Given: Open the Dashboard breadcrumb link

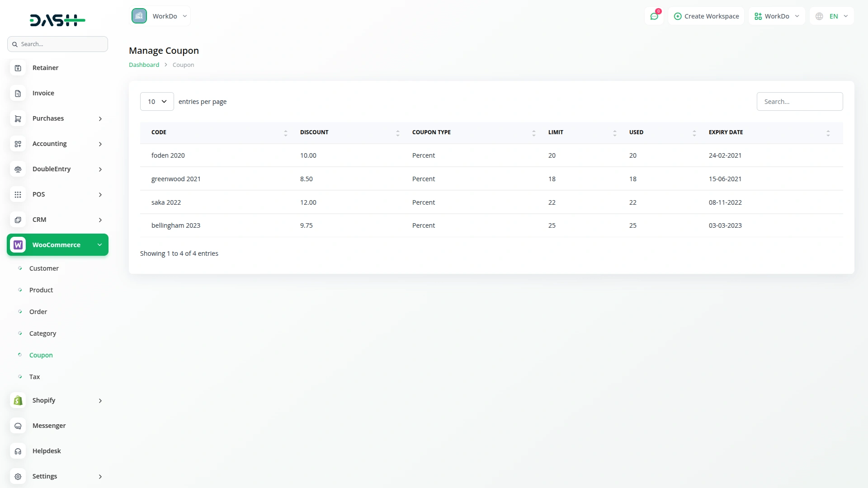Looking at the screenshot, I should coord(143,65).
